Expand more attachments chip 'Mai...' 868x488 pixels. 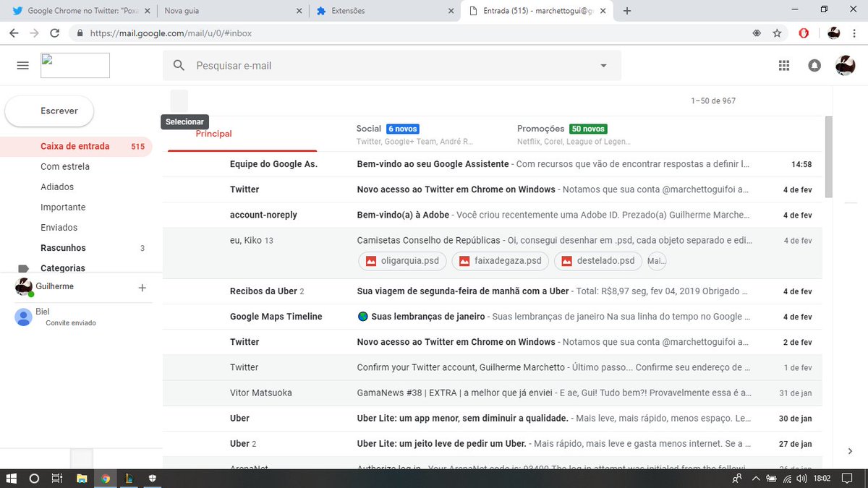pyautogui.click(x=657, y=261)
